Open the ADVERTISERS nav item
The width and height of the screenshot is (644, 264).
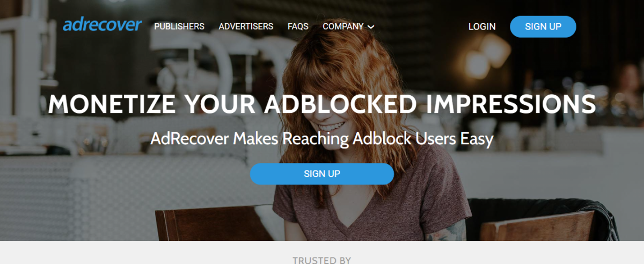[246, 26]
